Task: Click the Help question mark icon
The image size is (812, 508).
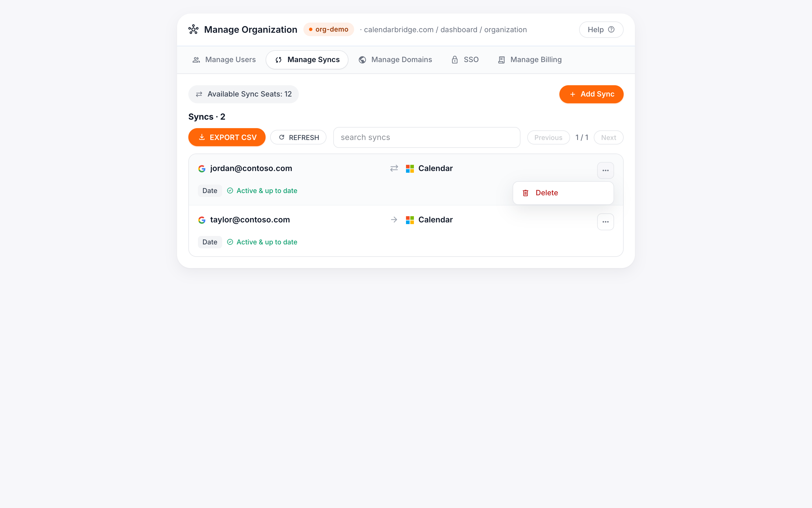Action: [611, 30]
